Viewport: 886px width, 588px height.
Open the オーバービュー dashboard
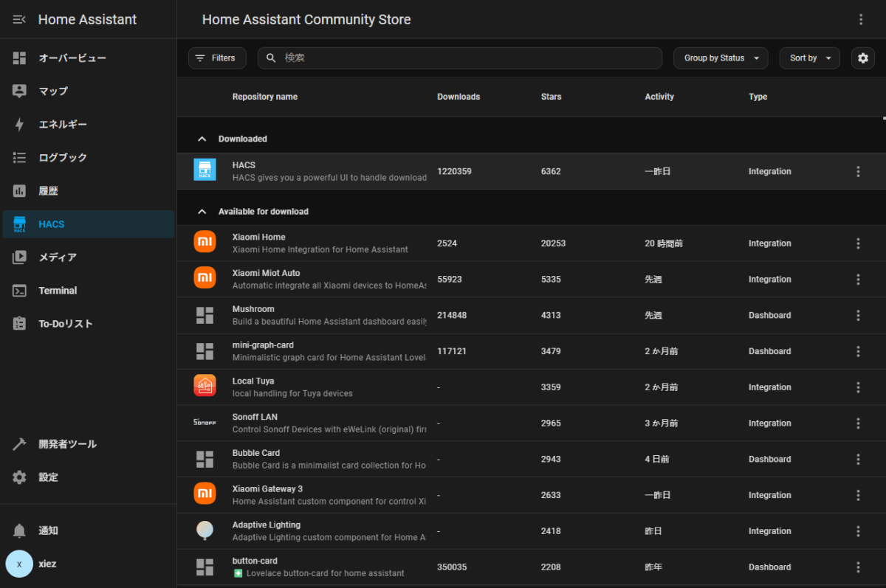pos(89,58)
